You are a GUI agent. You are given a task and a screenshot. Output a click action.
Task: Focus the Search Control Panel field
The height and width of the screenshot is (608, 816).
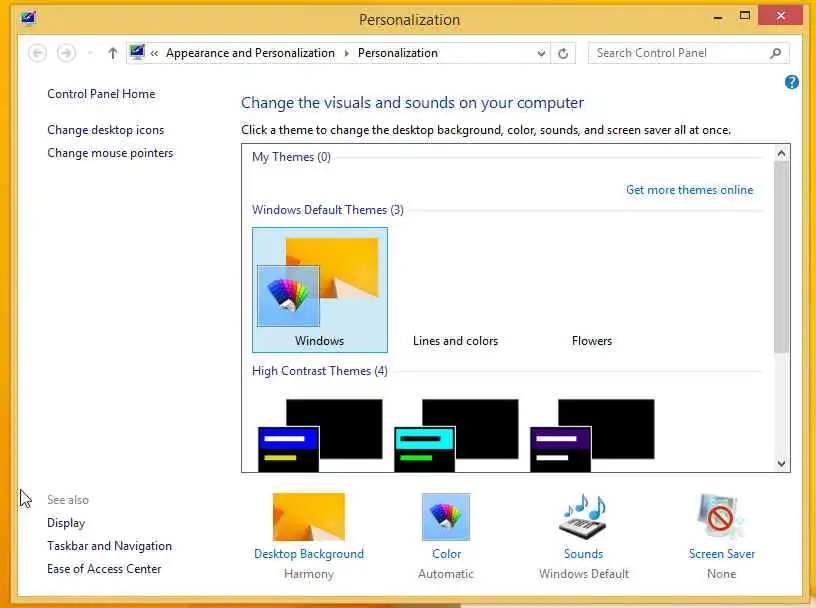pos(688,53)
